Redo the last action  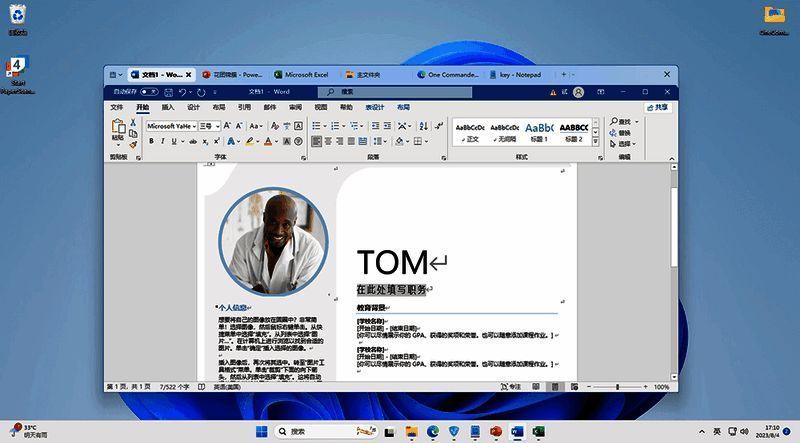tap(201, 92)
